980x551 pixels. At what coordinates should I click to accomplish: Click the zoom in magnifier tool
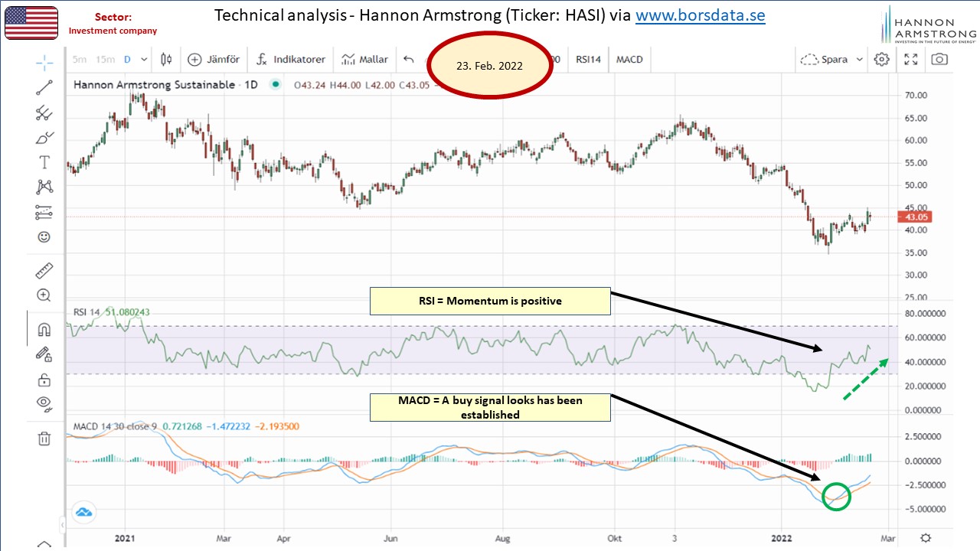44,295
